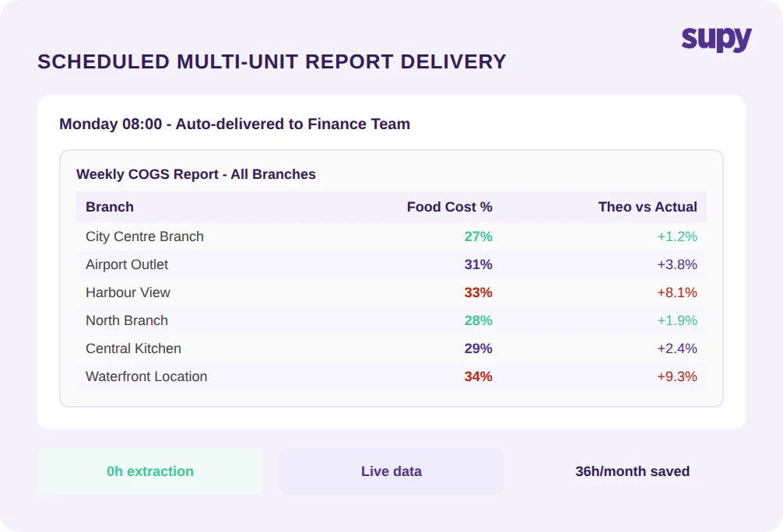783x532 pixels.
Task: Click the 34% food cost value
Action: (x=479, y=376)
